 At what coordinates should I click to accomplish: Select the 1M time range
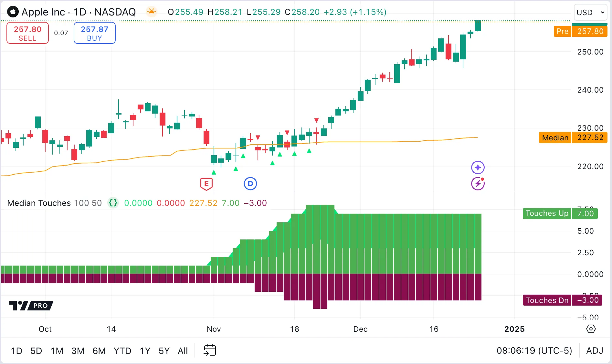57,351
